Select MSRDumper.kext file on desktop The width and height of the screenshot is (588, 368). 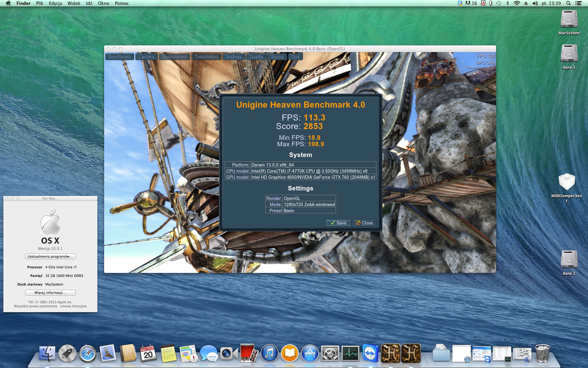pos(567,182)
